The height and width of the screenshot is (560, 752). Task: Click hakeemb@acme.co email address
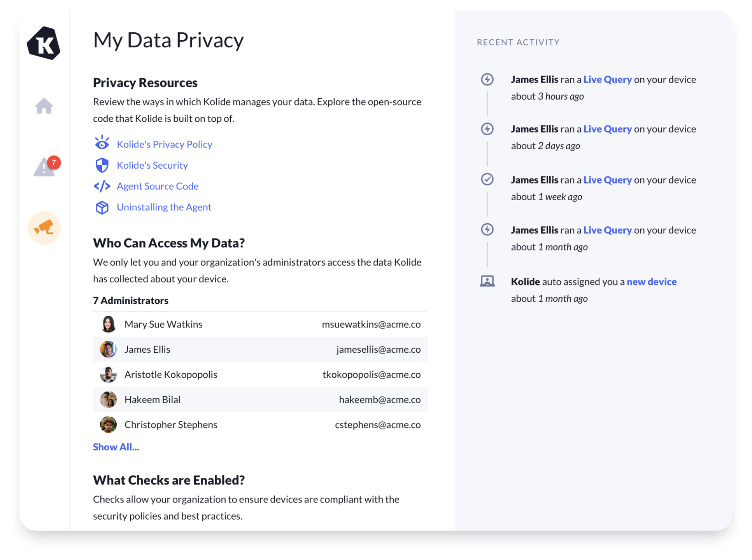(379, 399)
